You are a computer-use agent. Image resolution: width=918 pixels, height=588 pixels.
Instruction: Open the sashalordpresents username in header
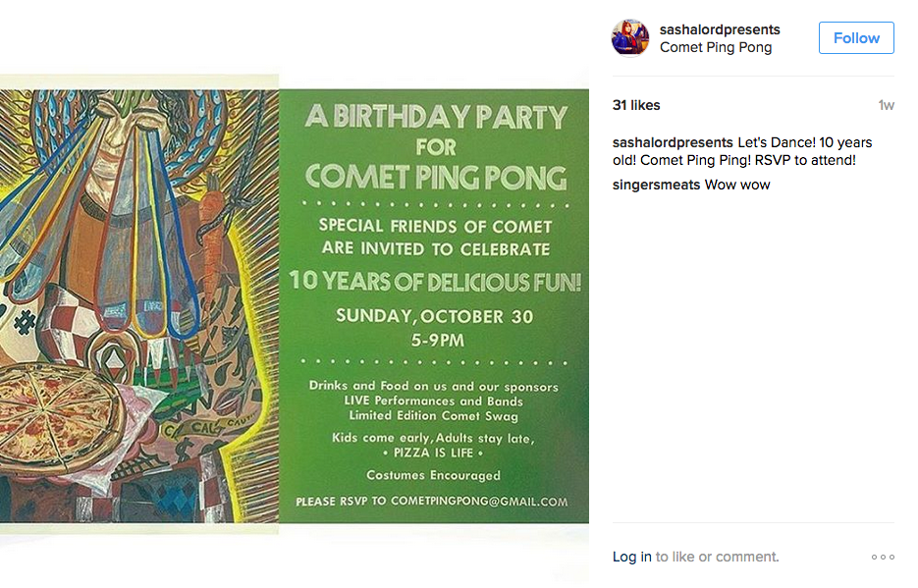click(x=720, y=29)
